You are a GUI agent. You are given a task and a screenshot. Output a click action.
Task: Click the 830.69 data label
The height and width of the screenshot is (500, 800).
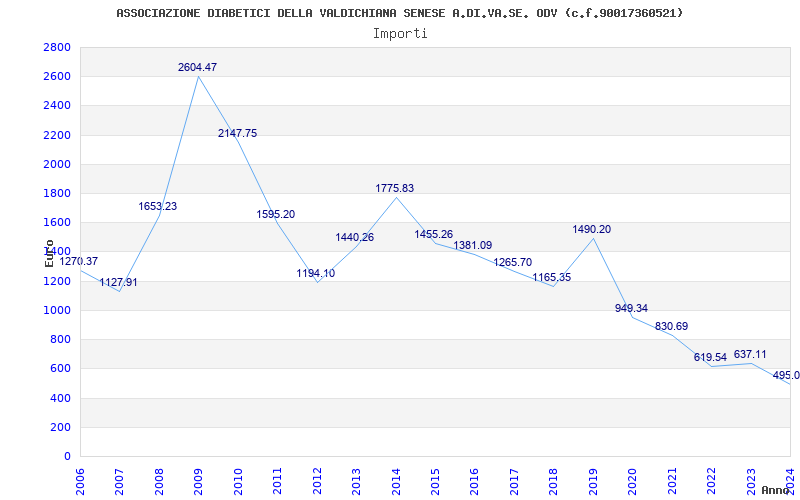pos(671,327)
